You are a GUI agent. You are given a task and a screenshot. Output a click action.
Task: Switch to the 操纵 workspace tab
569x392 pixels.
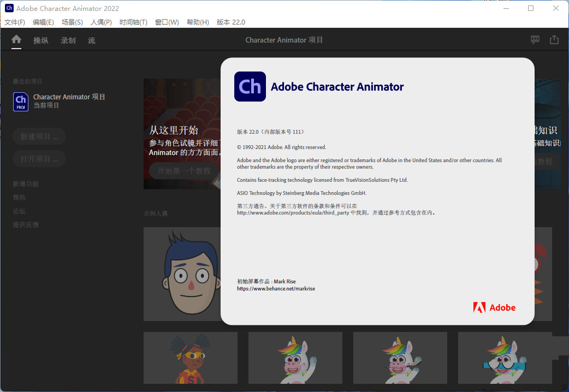tap(40, 40)
